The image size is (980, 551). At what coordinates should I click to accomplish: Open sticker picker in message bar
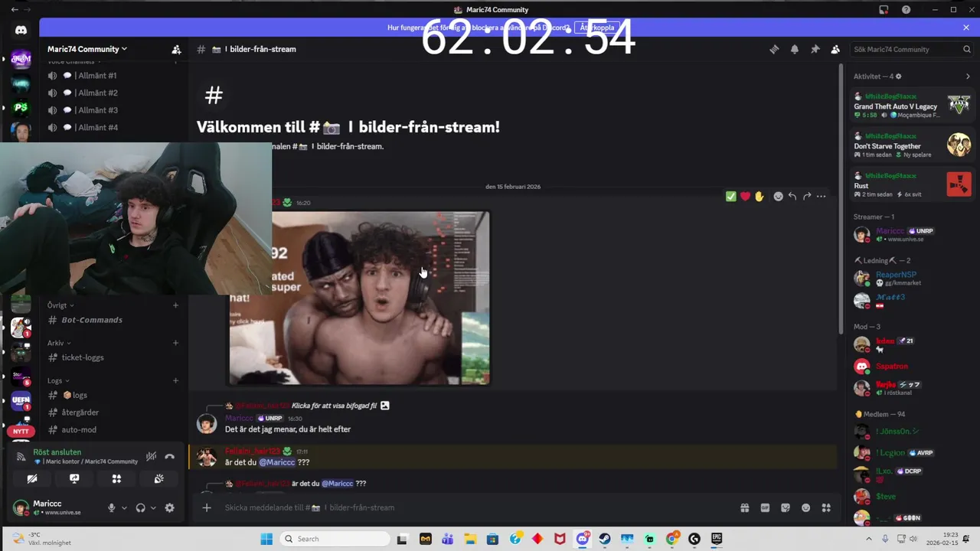[786, 507]
